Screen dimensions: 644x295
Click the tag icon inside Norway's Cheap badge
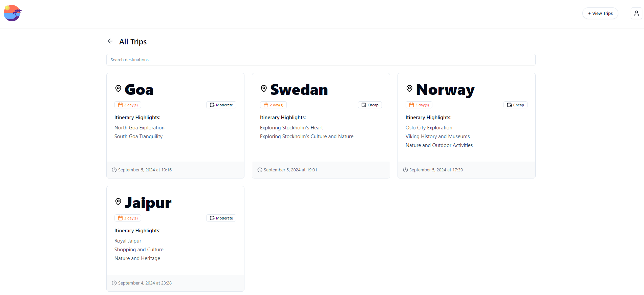pyautogui.click(x=509, y=105)
